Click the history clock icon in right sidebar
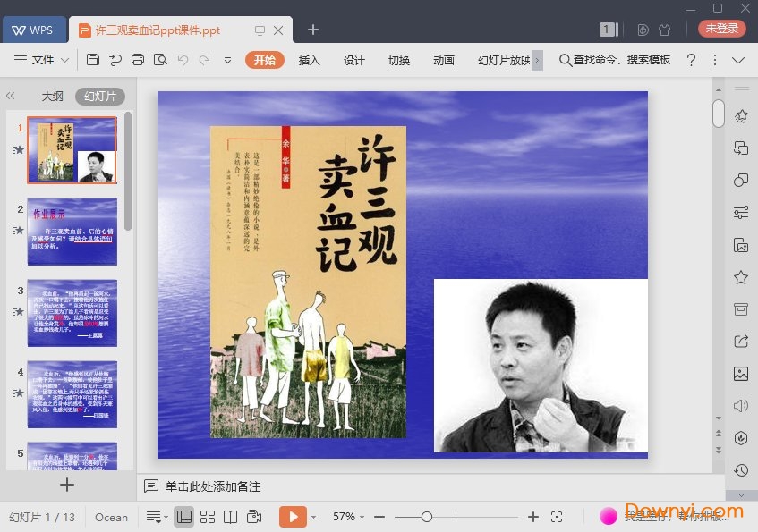 tap(740, 469)
